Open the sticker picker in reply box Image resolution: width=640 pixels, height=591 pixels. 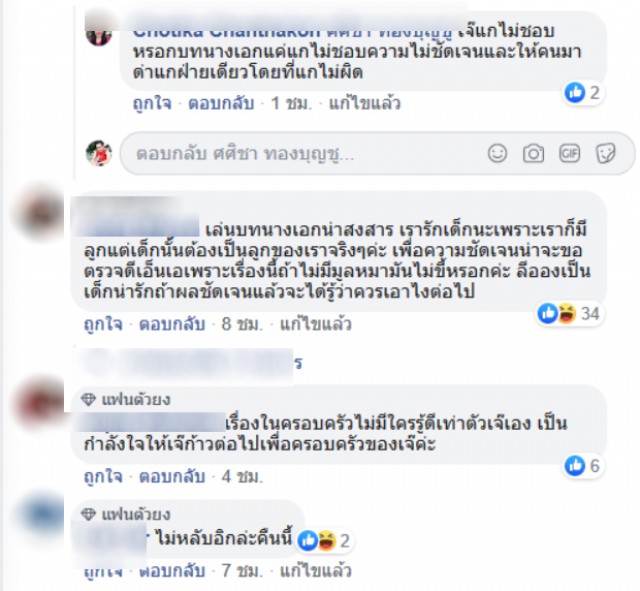pos(605,154)
